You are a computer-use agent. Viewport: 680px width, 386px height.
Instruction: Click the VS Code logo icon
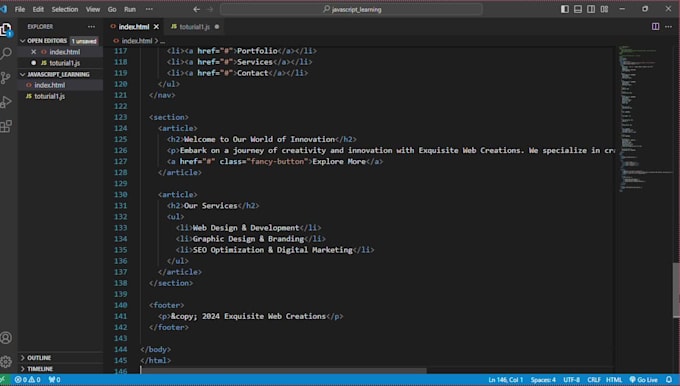point(4,9)
